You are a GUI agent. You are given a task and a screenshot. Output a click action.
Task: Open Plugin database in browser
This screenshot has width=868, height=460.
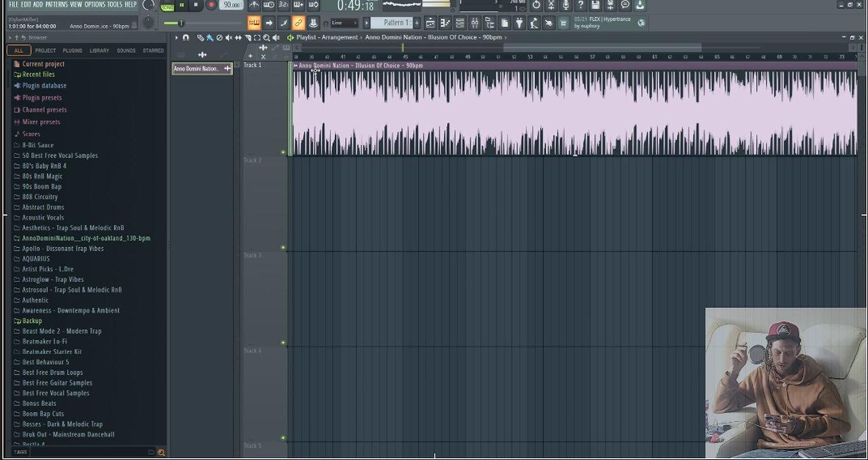44,85
